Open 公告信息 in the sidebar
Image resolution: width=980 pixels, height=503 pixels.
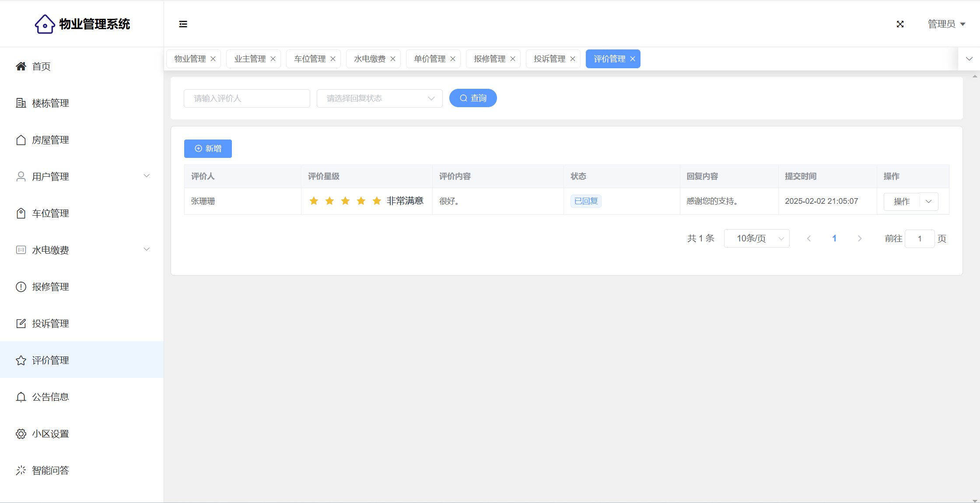[50, 397]
